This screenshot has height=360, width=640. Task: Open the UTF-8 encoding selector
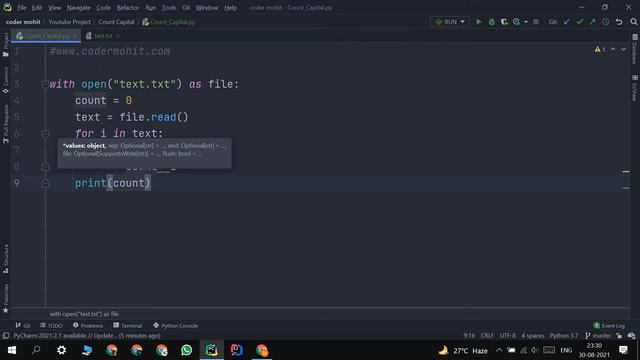point(508,336)
